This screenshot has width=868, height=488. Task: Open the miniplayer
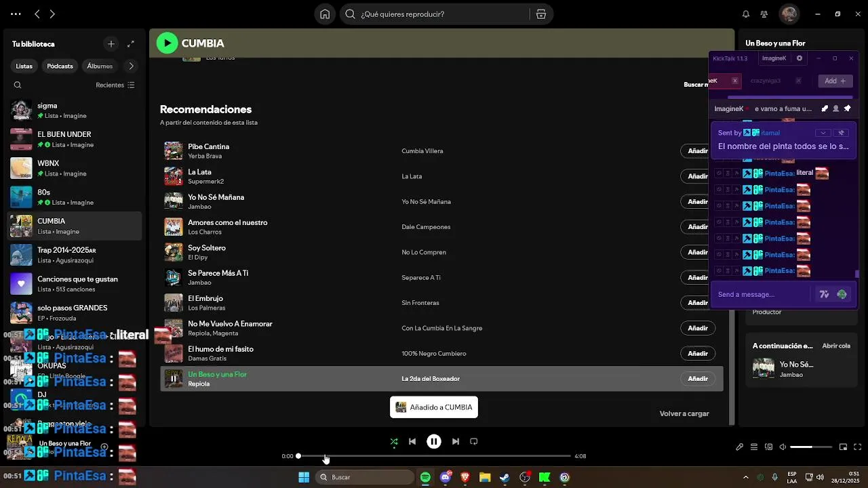pos(843,447)
